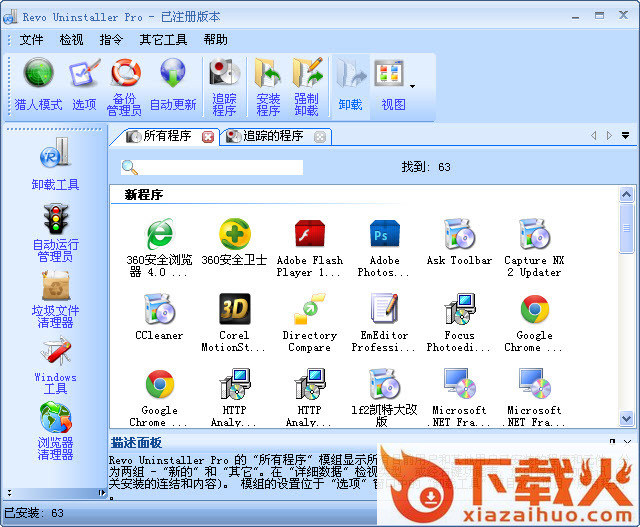Open 卸载工具 in the sidebar
The height and width of the screenshot is (527, 640).
tap(55, 164)
